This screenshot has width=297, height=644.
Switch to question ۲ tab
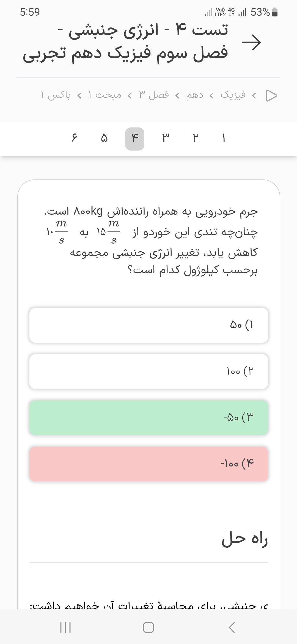pos(196,138)
